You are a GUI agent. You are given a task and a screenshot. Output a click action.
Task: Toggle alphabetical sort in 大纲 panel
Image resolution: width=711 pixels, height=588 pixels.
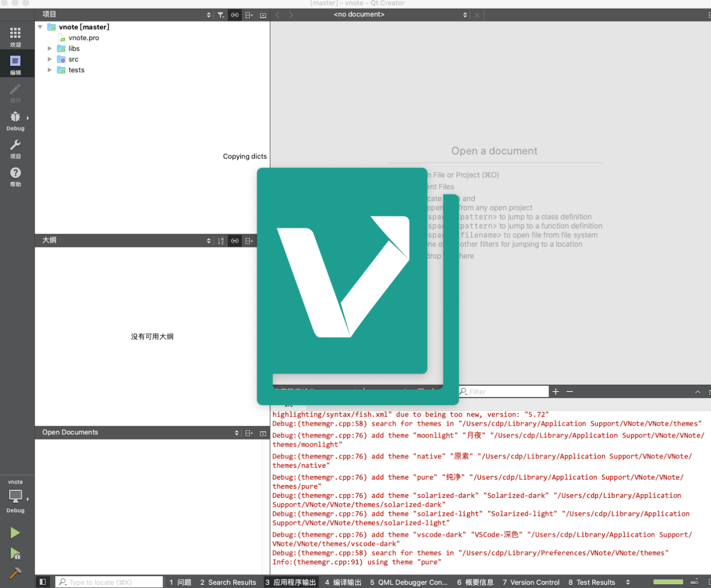coord(221,241)
